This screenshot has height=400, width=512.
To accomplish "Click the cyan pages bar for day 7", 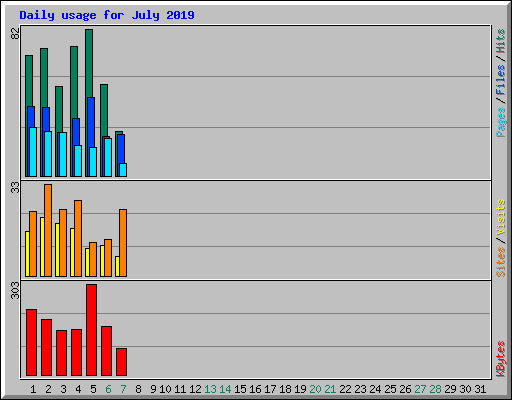I will (x=123, y=170).
